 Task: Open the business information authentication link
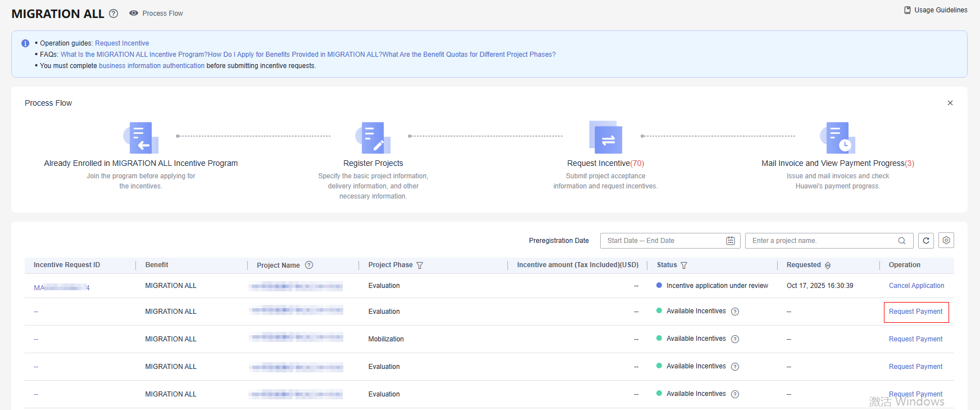pos(152,66)
